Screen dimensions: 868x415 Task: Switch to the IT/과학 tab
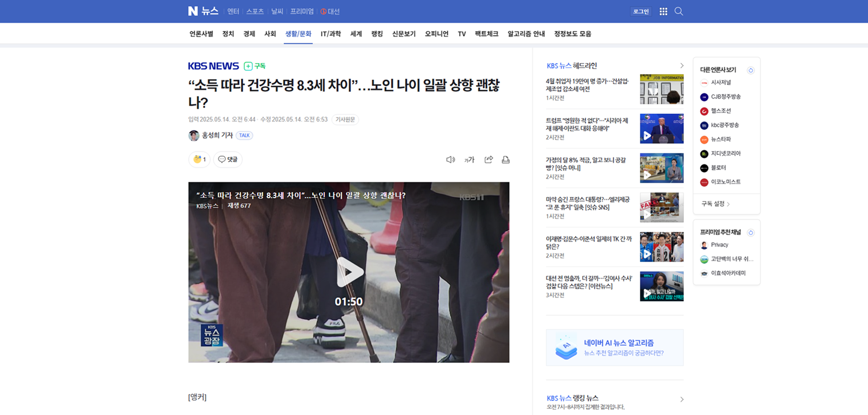click(x=330, y=34)
